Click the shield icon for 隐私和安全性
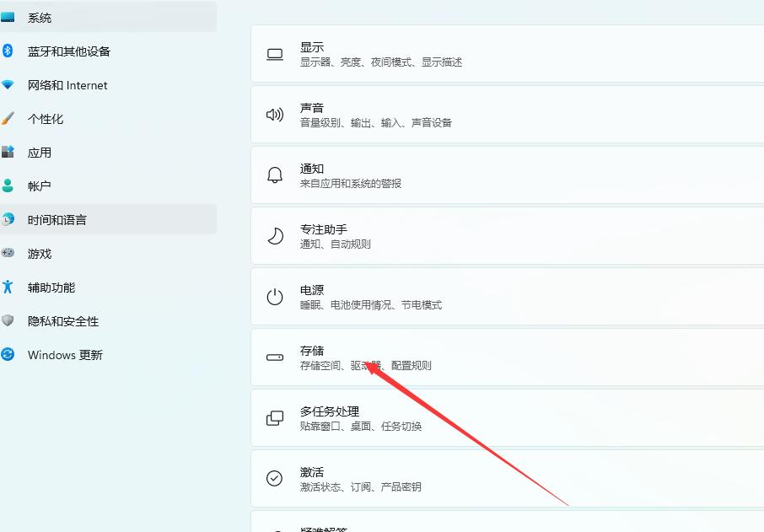This screenshot has height=532, width=764. 10,321
